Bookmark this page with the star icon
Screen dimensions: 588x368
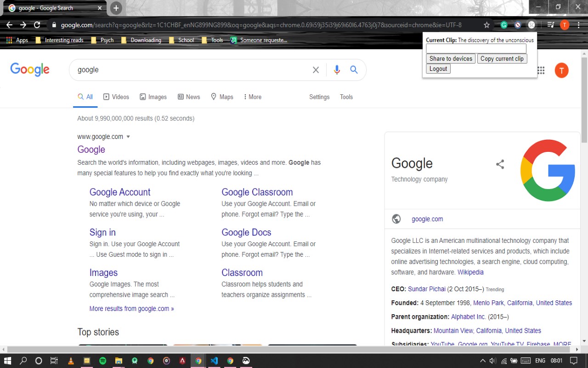(486, 25)
